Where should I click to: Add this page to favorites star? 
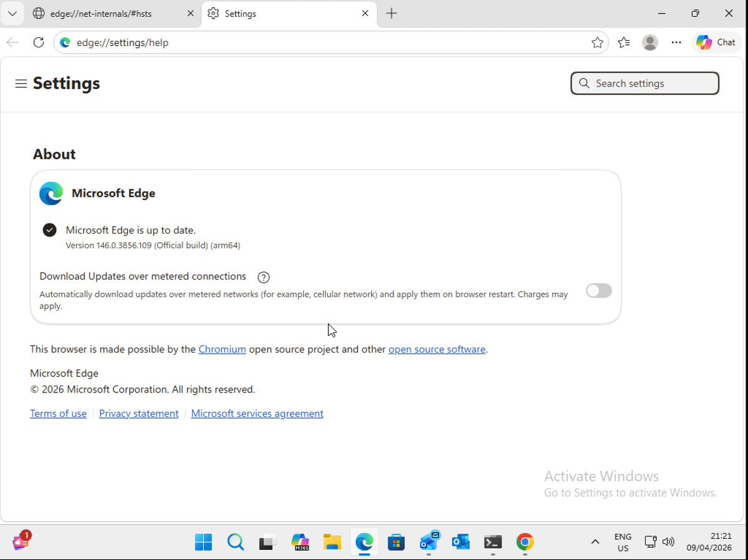(x=597, y=42)
